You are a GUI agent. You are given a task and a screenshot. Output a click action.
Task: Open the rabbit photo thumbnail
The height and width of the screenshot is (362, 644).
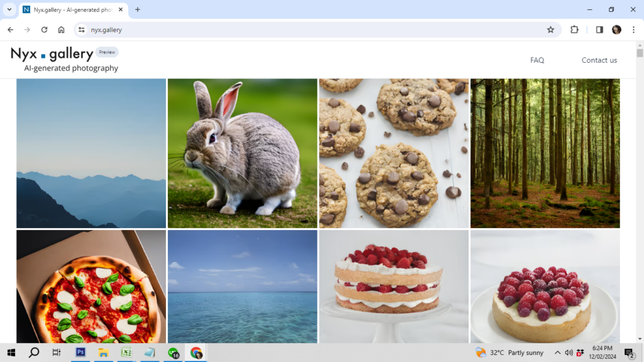242,153
